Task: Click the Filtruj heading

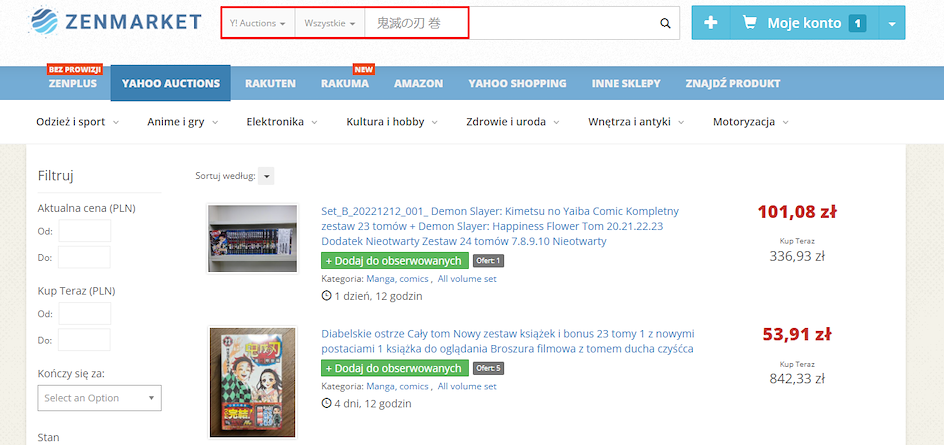Action: coord(55,176)
